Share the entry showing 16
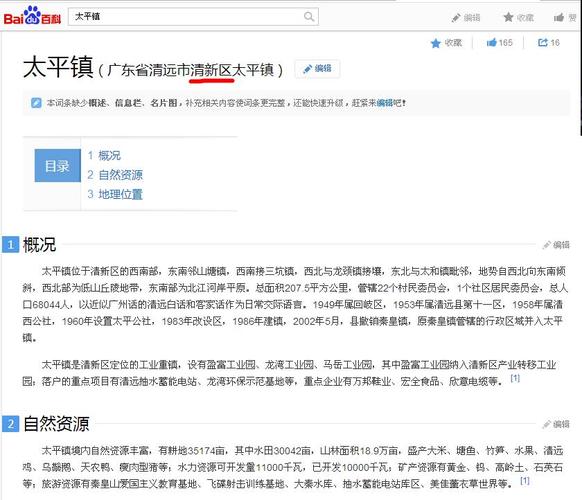The image size is (582, 500). pyautogui.click(x=549, y=43)
